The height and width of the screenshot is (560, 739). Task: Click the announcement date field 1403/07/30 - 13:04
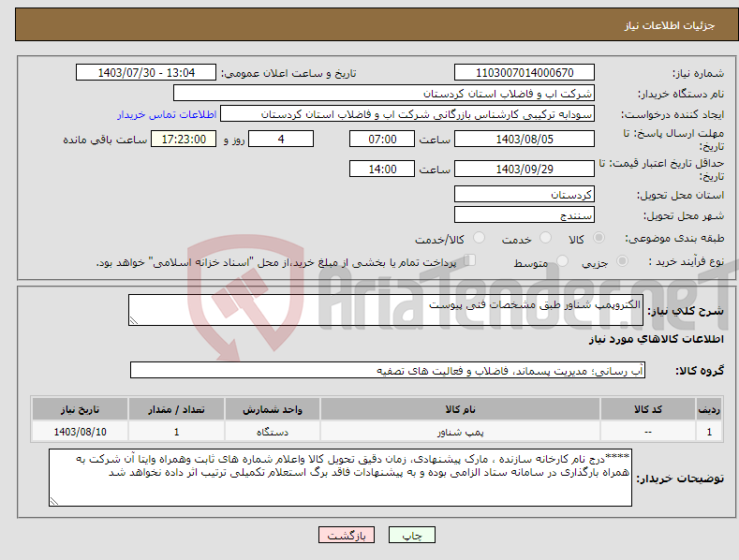pyautogui.click(x=145, y=73)
